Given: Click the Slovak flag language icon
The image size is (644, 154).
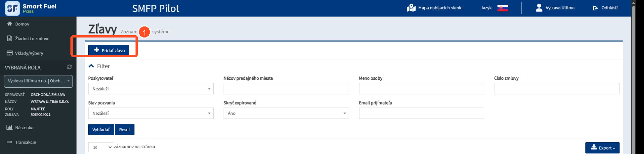Looking at the screenshot, I should click(502, 8).
